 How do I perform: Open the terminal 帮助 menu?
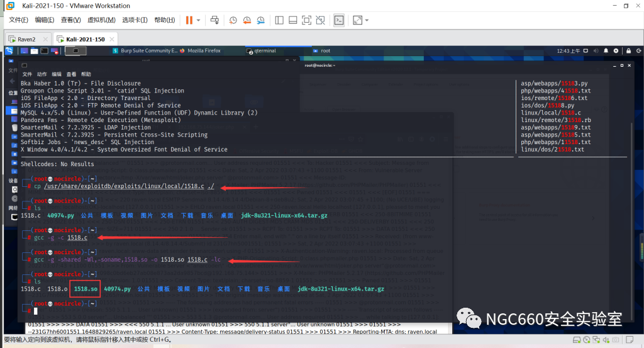[86, 74]
